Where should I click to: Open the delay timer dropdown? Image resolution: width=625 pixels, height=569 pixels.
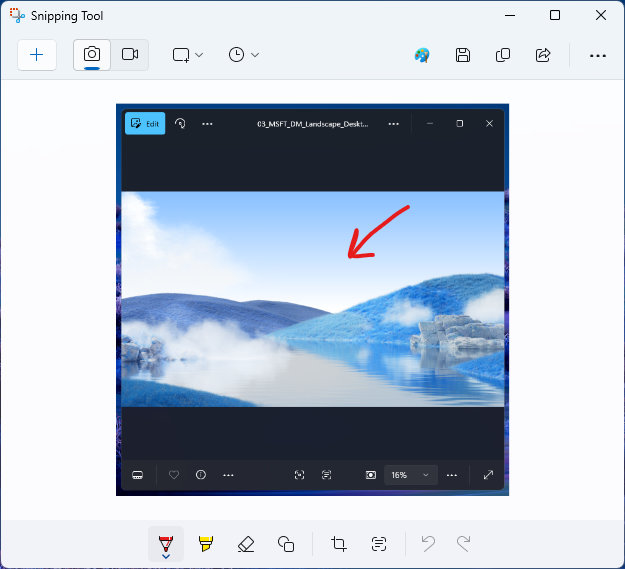[244, 55]
